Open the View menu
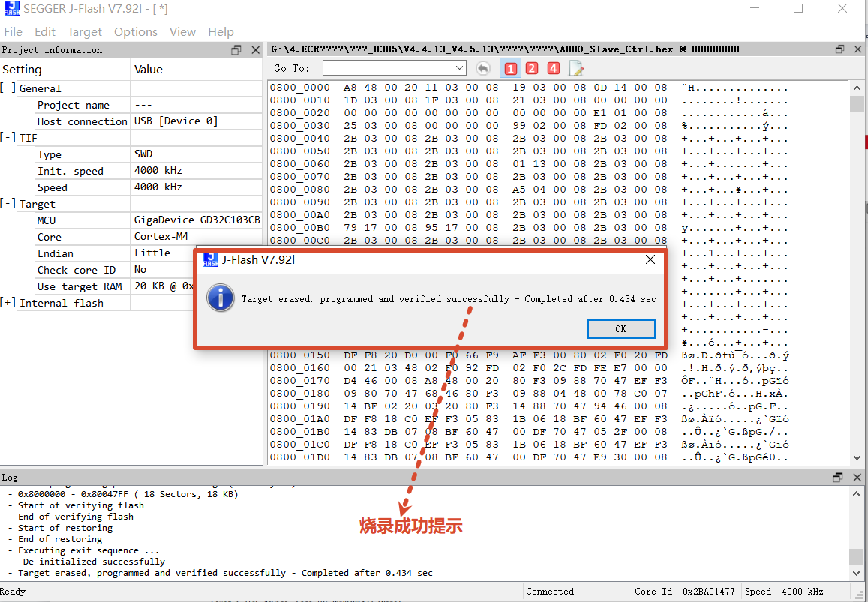This screenshot has width=868, height=602. pyautogui.click(x=183, y=32)
